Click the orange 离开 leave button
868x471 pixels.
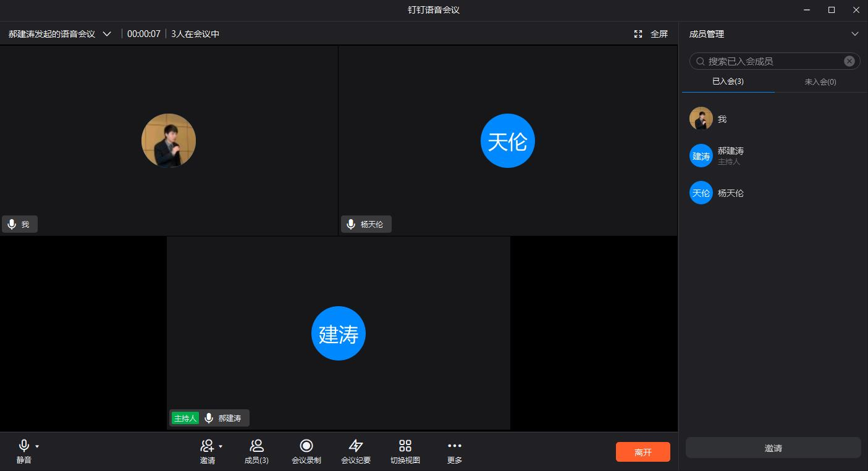(x=643, y=452)
